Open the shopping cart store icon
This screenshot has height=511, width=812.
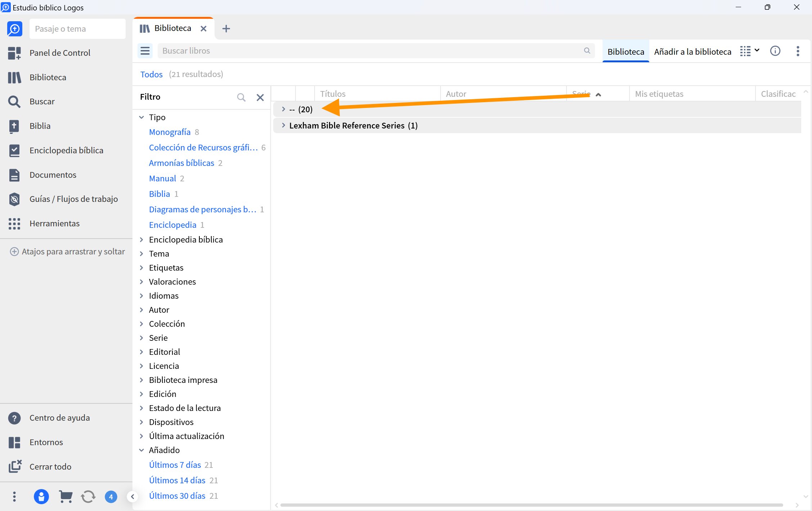66,497
